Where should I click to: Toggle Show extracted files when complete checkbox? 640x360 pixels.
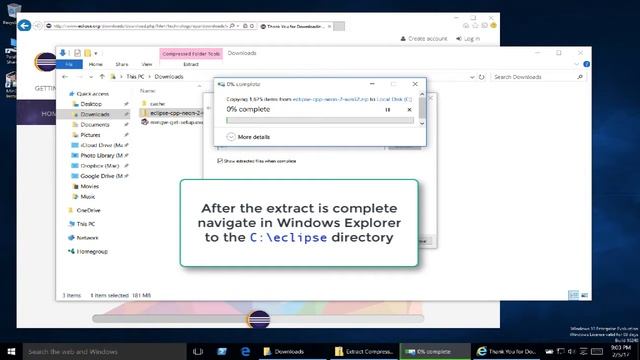click(x=220, y=161)
